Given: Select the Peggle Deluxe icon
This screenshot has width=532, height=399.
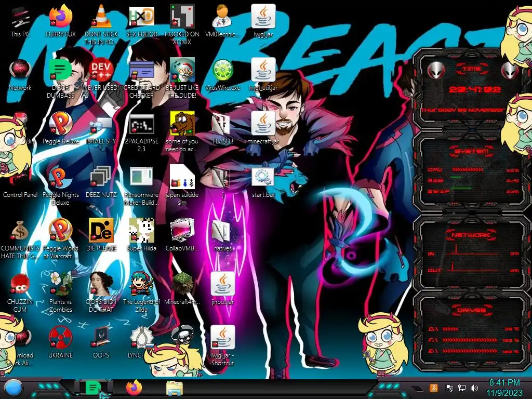Looking at the screenshot, I should click(61, 124).
